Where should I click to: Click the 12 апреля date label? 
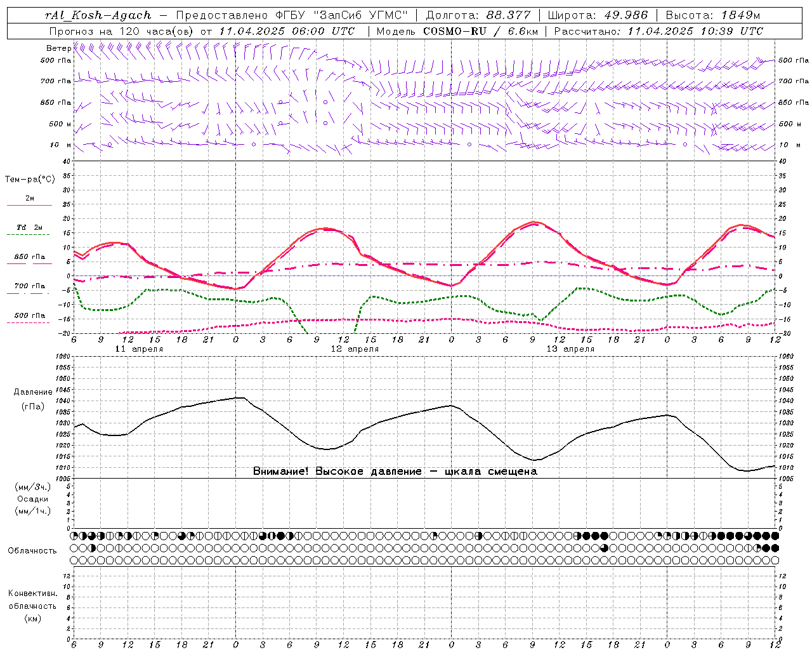(x=355, y=349)
